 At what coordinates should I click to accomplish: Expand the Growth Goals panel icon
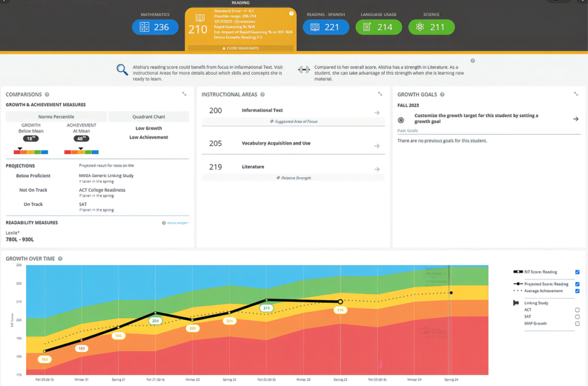576,94
